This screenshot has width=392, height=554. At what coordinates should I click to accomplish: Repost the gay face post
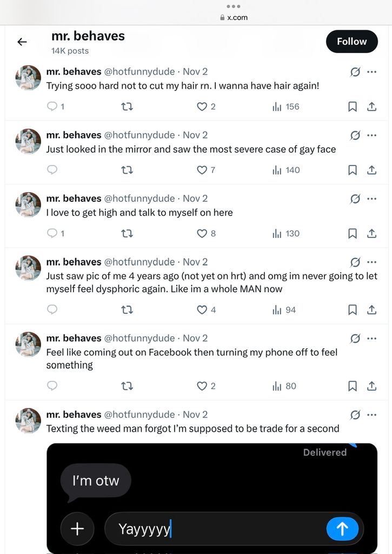128,170
